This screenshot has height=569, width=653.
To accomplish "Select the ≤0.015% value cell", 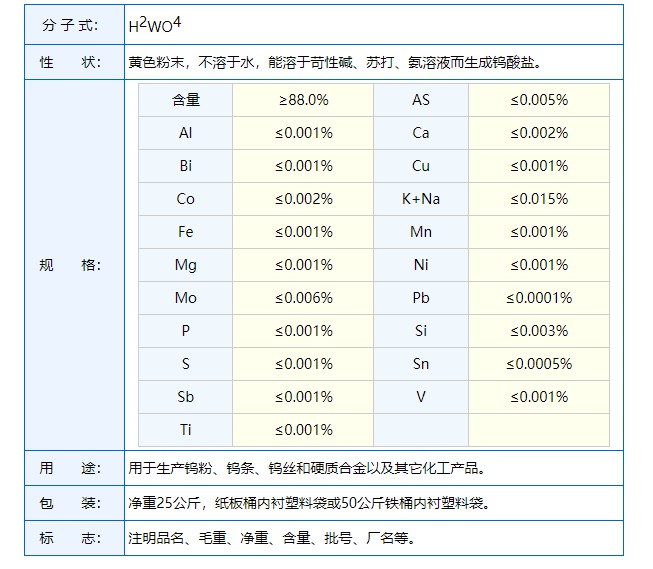I will [x=539, y=199].
